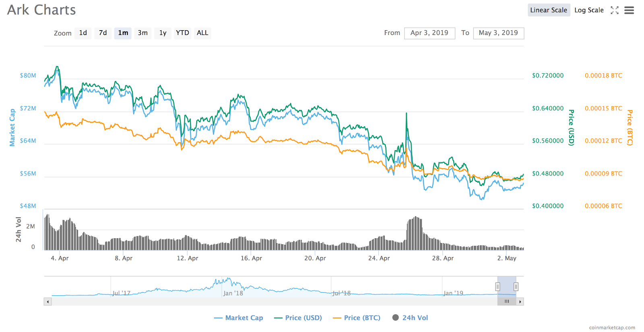Toggle 24h Vol series in legend
Image resolution: width=644 pixels, height=332 pixels.
pyautogui.click(x=410, y=318)
